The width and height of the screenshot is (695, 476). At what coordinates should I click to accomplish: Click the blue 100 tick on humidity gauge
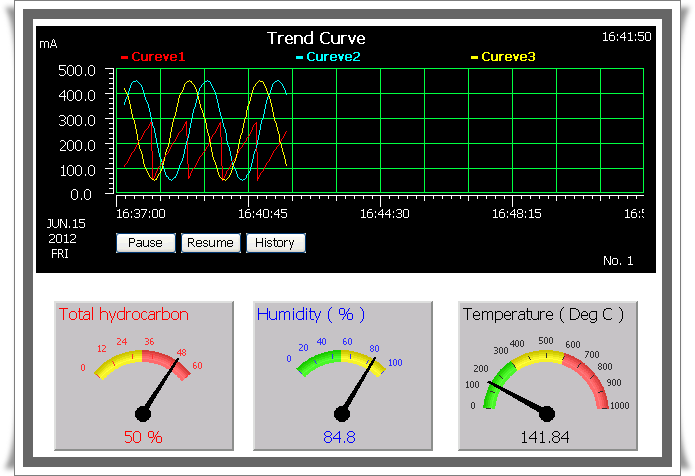pos(395,363)
